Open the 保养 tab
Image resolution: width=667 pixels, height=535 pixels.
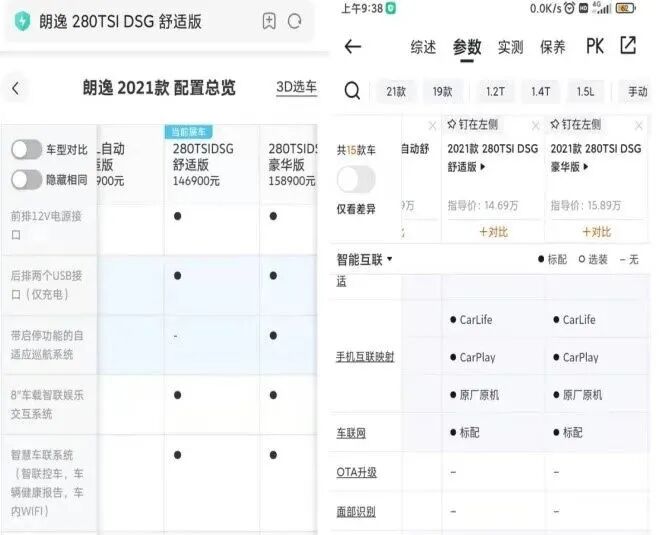point(553,47)
